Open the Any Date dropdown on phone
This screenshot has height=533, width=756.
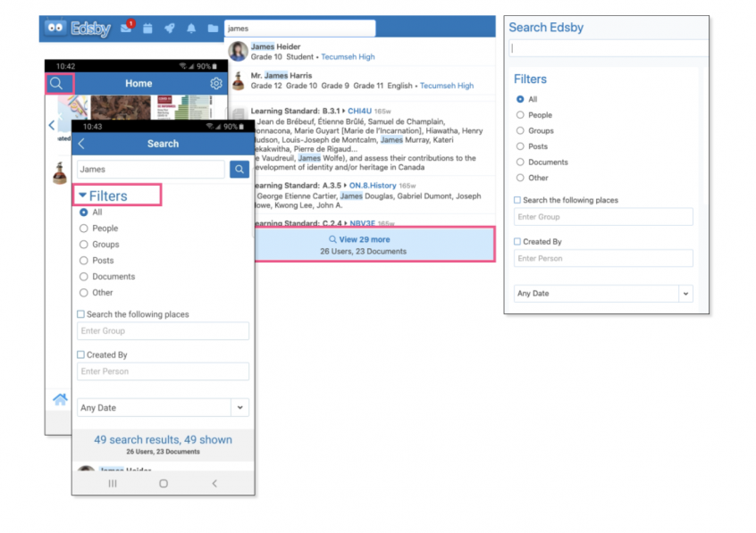163,408
